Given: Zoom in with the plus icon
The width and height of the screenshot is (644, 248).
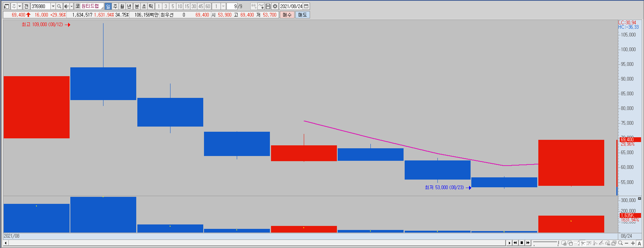Looking at the screenshot, I should click(633, 243).
